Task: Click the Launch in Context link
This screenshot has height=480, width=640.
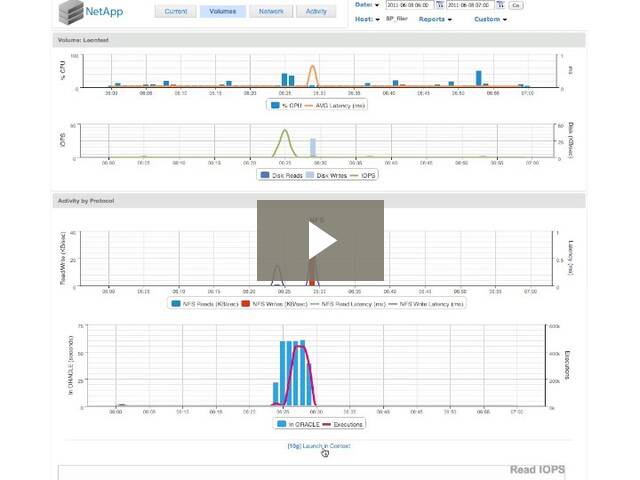Action: coord(319,446)
